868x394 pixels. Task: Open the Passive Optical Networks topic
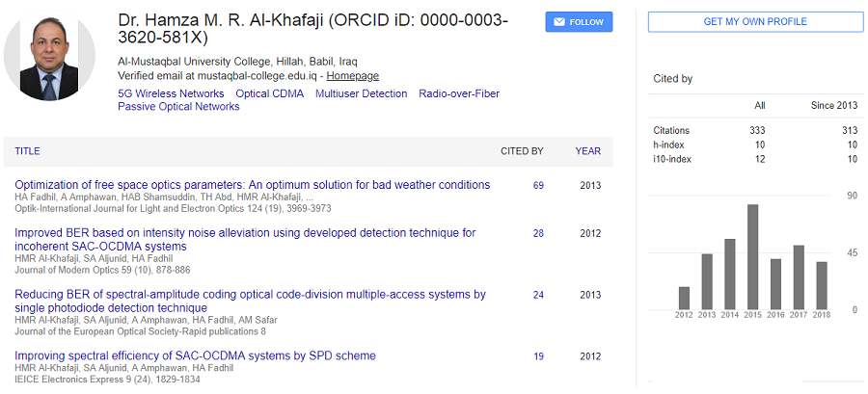pyautogui.click(x=178, y=107)
